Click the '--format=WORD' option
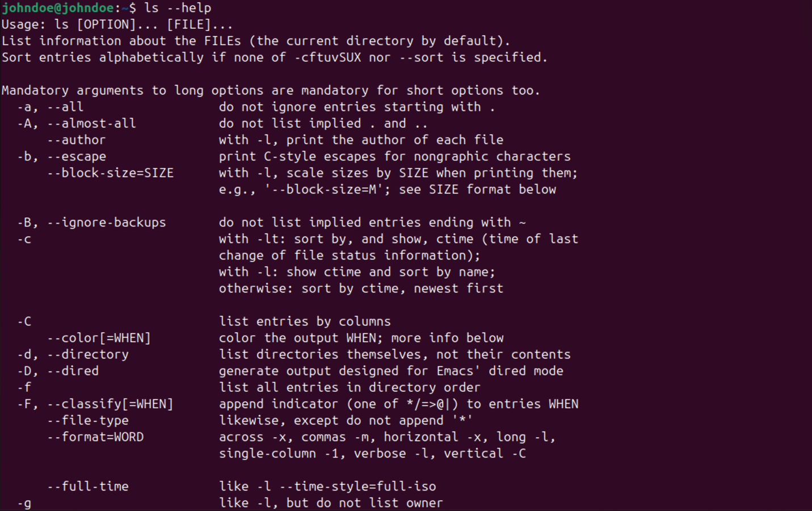The height and width of the screenshot is (511, 812). point(95,437)
